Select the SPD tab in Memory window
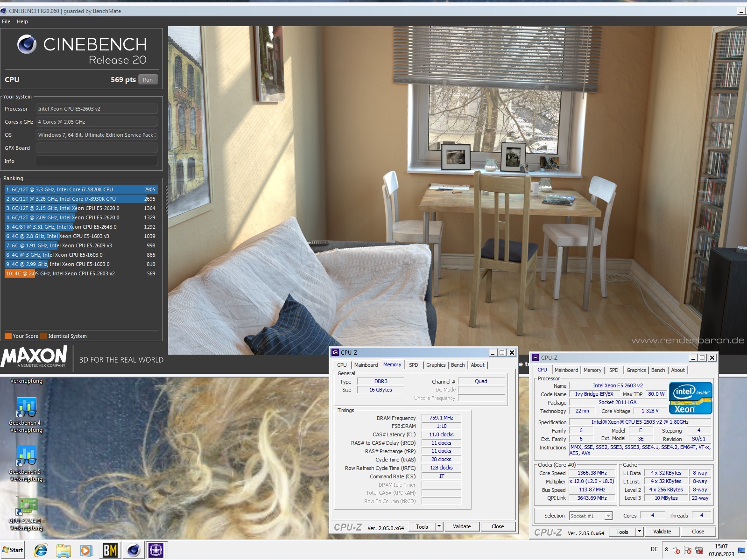This screenshot has width=747, height=560. click(x=414, y=365)
